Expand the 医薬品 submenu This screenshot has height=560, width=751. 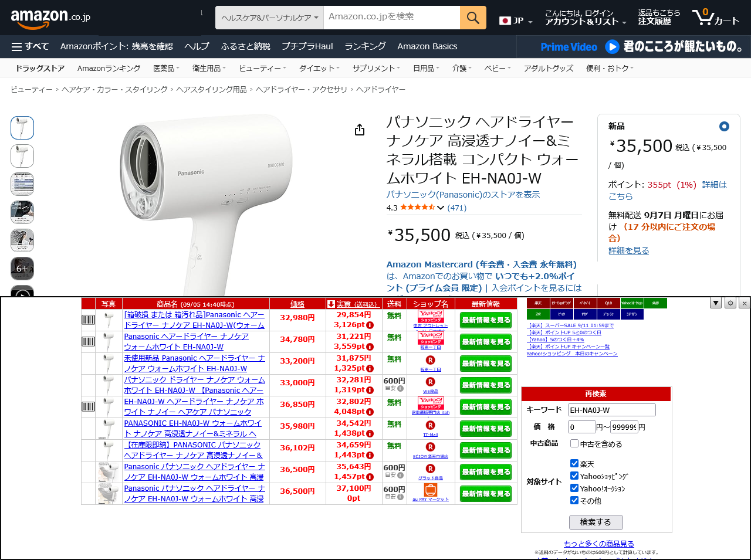tap(166, 68)
